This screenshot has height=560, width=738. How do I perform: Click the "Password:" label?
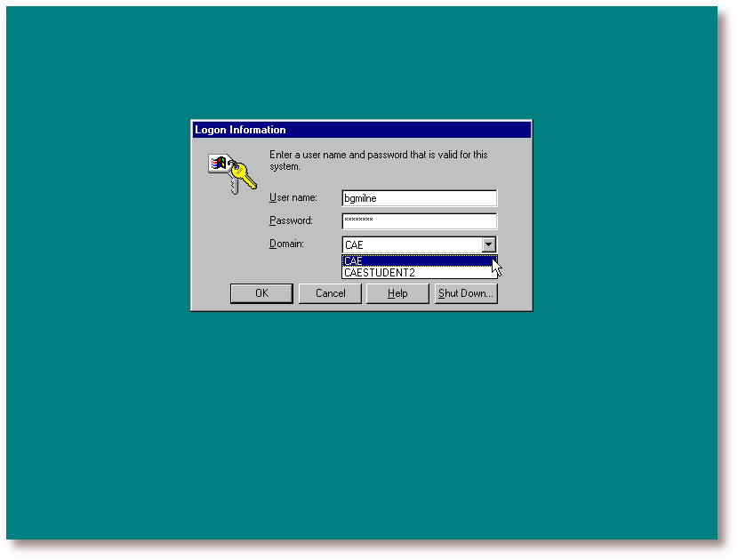tap(291, 220)
